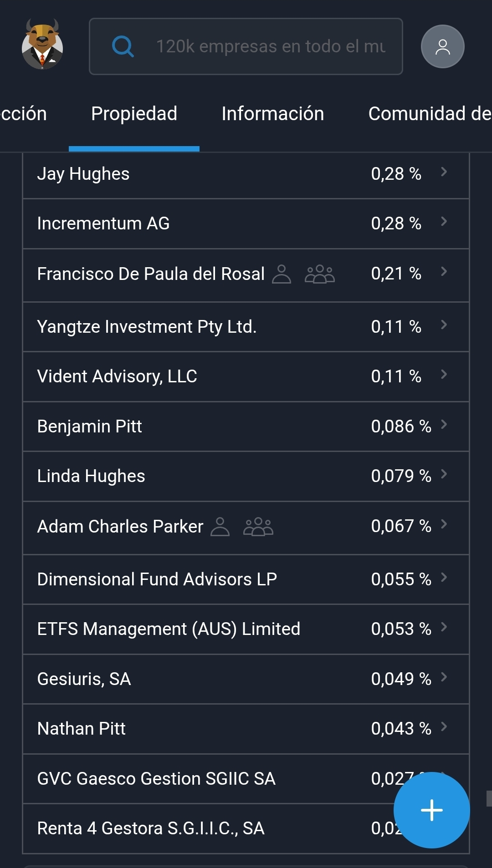Viewport: 492px width, 868px height.
Task: Tap person icon next to Adam Charles Parker
Action: coord(220,527)
